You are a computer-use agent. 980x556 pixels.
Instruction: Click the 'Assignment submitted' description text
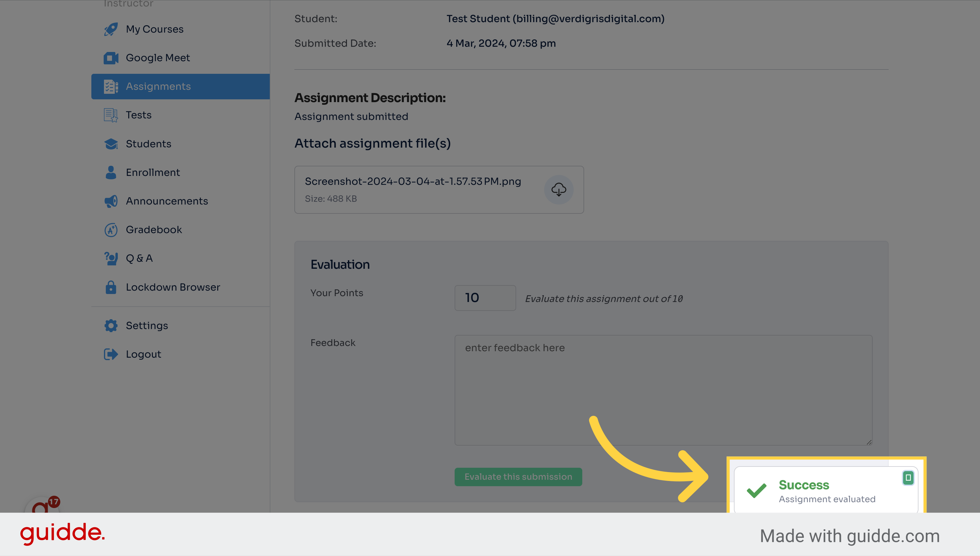(351, 117)
